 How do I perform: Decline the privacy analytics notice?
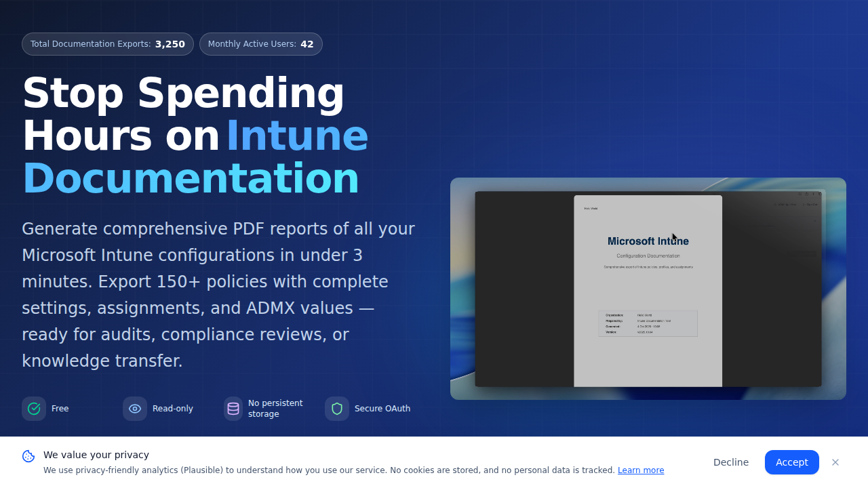[x=731, y=462]
